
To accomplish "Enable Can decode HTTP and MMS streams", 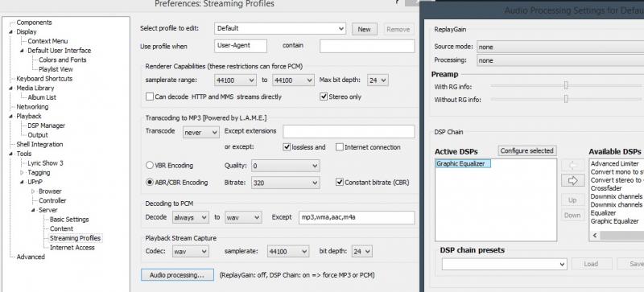I will point(150,97).
